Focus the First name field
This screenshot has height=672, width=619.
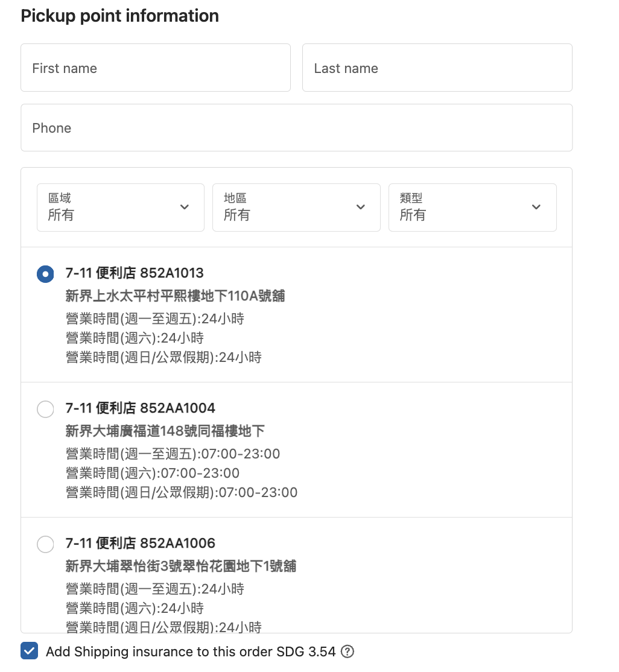(156, 68)
